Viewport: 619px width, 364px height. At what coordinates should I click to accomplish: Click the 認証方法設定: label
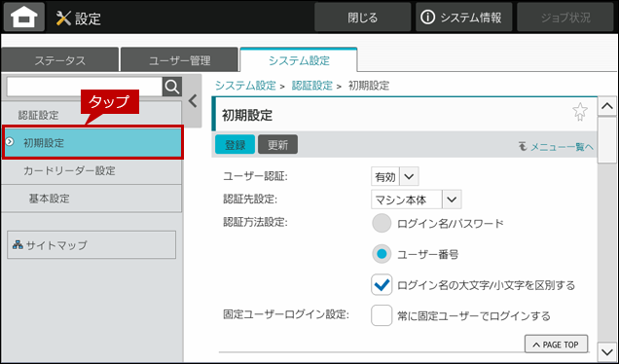[255, 223]
